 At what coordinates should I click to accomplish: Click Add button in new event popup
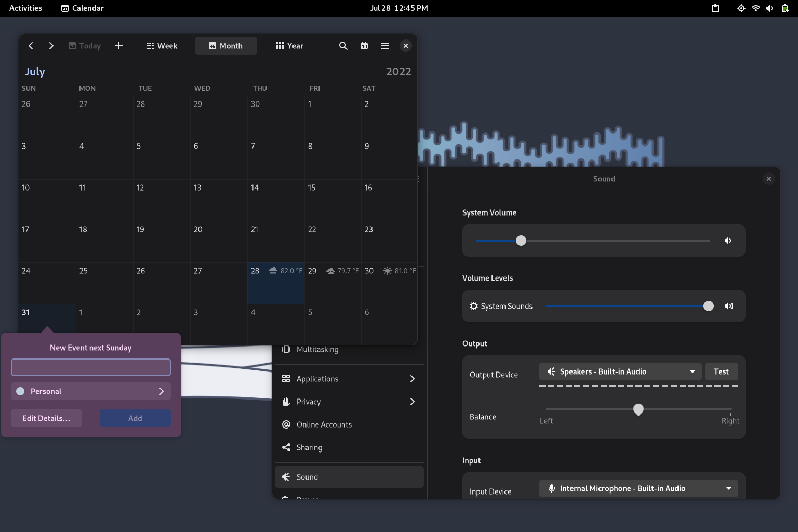[135, 418]
